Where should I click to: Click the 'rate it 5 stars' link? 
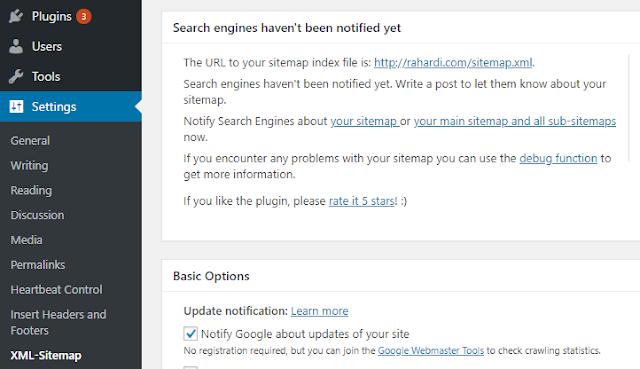click(x=362, y=201)
